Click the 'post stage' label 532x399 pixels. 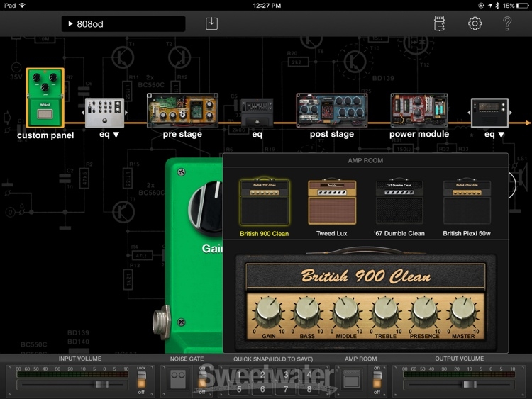pyautogui.click(x=332, y=134)
